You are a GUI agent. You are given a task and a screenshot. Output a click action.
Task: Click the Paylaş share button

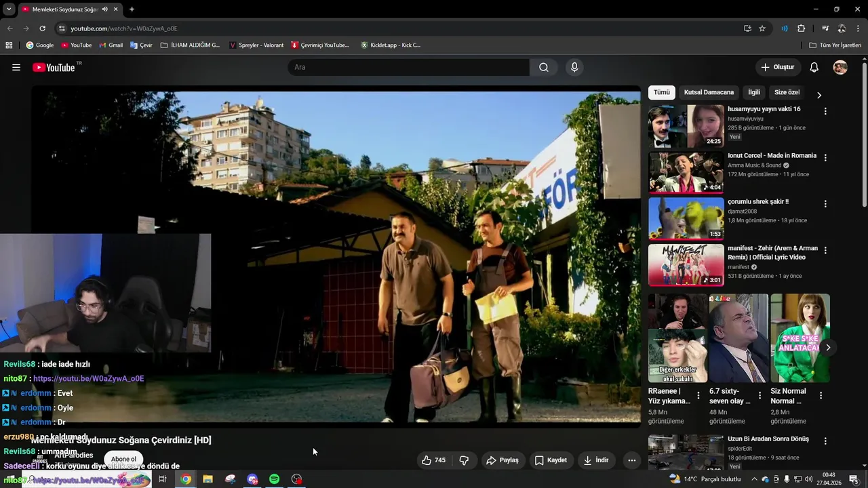click(502, 460)
